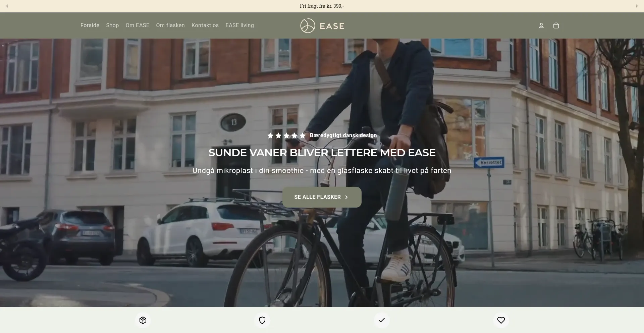Click SE ALLE FLASKER button
Viewport: 644px width, 333px height.
click(x=322, y=197)
